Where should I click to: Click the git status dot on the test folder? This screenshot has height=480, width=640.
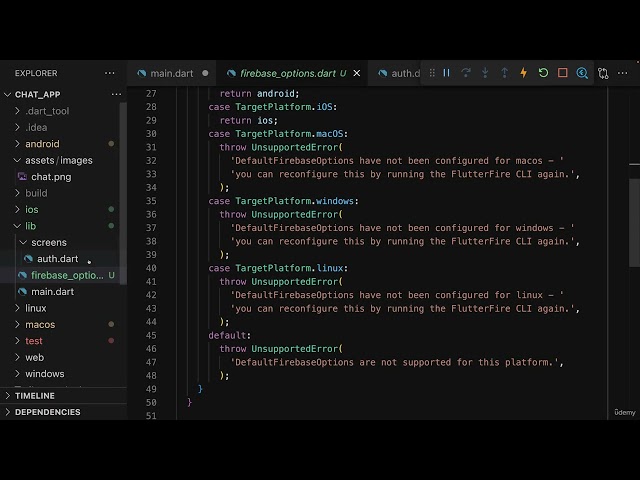pos(111,341)
